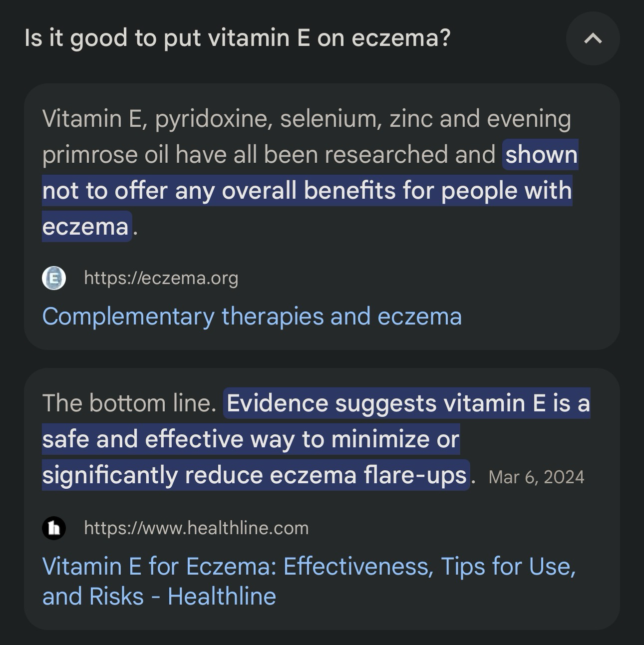Viewport: 644px width, 645px height.
Task: Click the question "Is it good to put vitamin E on eczema?"
Action: (x=237, y=38)
